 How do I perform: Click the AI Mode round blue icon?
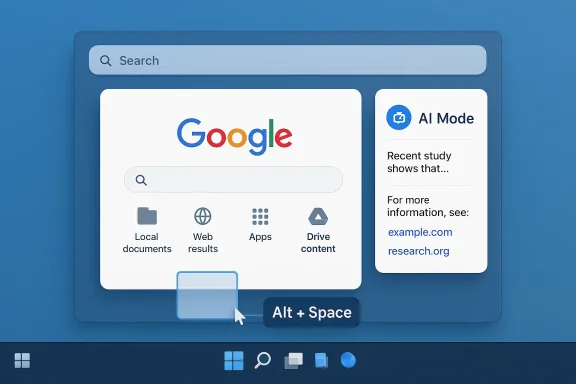(399, 118)
